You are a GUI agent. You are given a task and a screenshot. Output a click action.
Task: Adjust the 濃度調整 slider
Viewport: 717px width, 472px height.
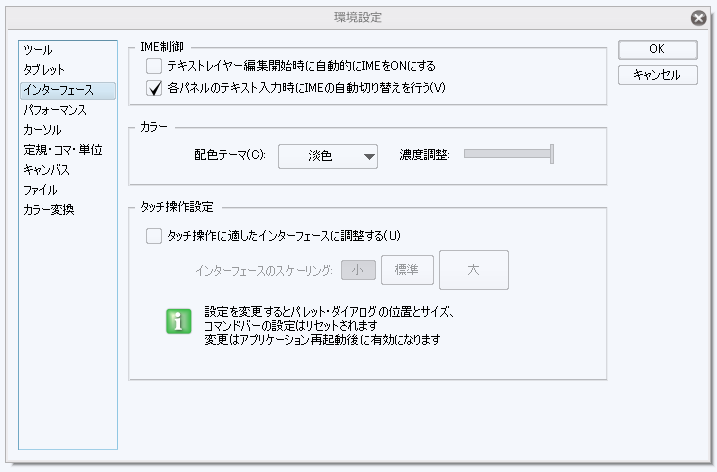pos(551,154)
